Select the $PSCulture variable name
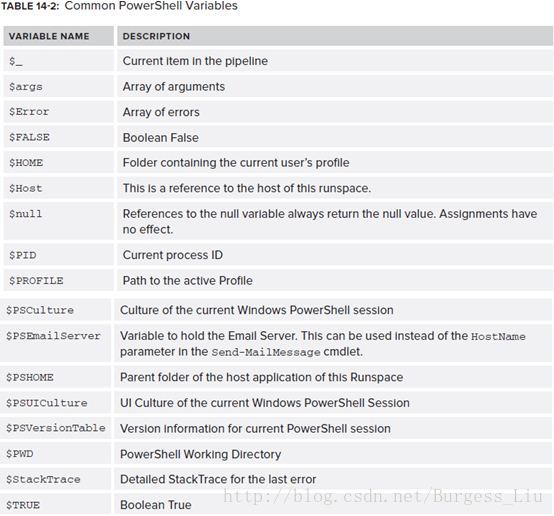Screen dimensions: 554x516 [40, 310]
